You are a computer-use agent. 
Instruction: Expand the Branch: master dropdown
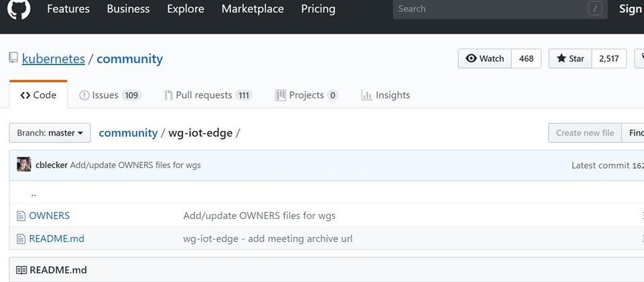pyautogui.click(x=50, y=133)
